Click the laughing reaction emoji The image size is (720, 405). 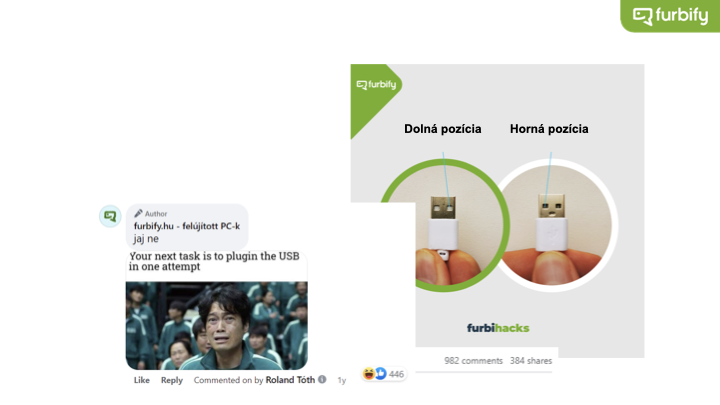click(369, 374)
